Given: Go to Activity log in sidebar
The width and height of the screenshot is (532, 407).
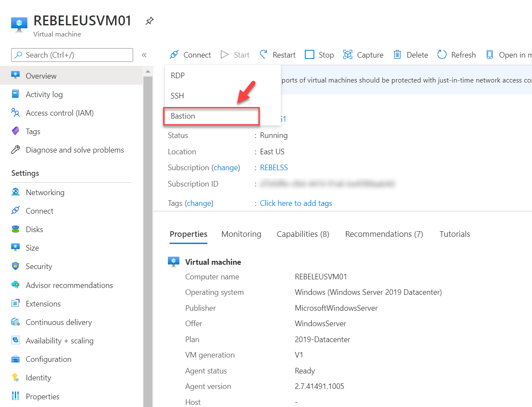Looking at the screenshot, I should coord(44,95).
